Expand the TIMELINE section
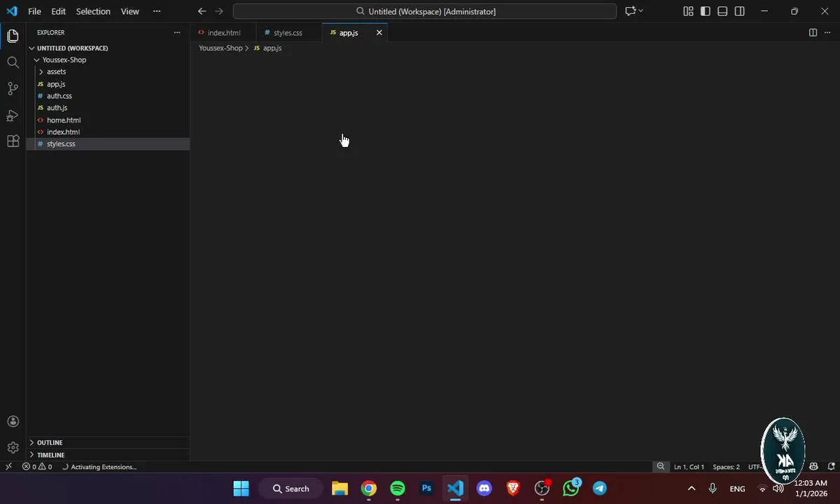The height and width of the screenshot is (504, 840). point(108,455)
